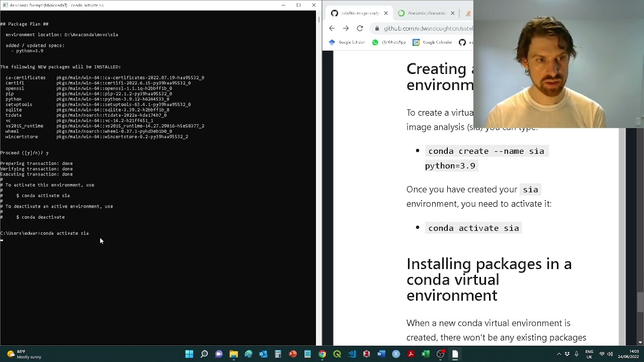Open Microsoft Excel from taskbar
The image size is (644, 362).
click(x=426, y=354)
